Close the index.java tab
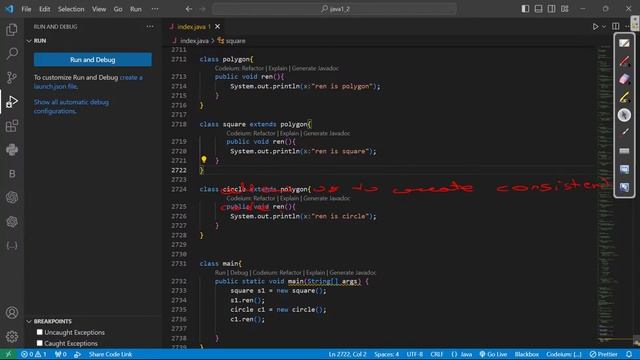This screenshot has height=360, width=640. [x=218, y=27]
